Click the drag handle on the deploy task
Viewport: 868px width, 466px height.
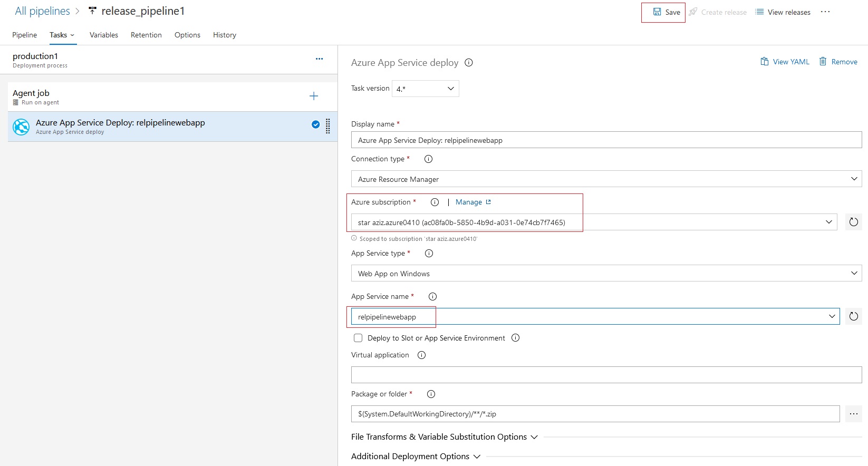point(328,126)
